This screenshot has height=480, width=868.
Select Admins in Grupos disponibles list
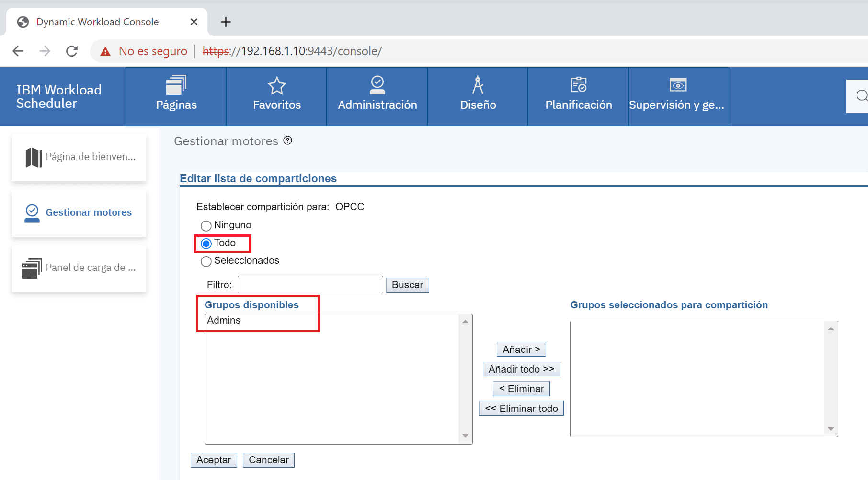331,320
